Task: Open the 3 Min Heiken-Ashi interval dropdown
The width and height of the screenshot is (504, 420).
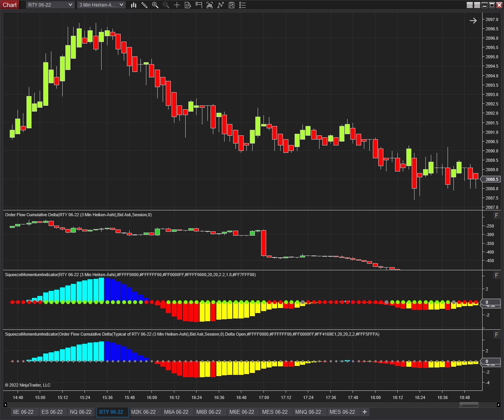Action: coord(101,5)
